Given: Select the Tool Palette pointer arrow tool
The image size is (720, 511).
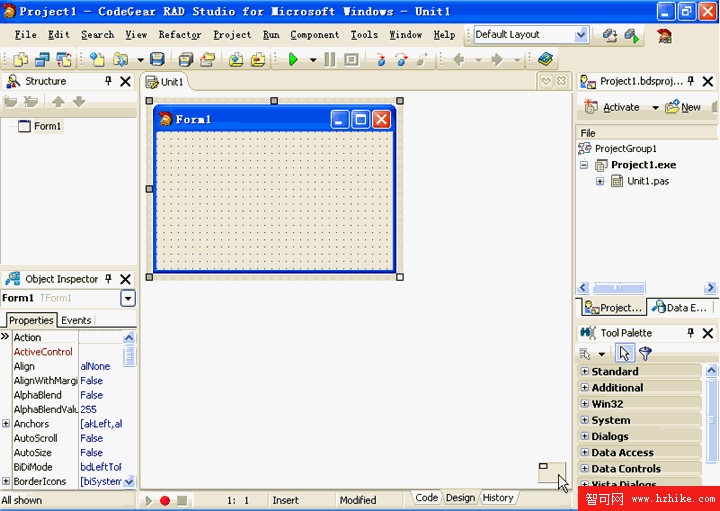Looking at the screenshot, I should click(x=624, y=354).
